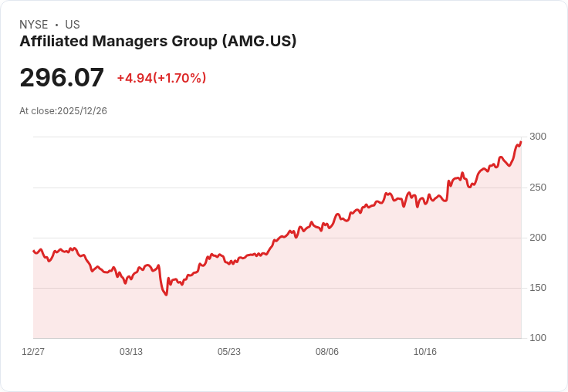Click the starting point of the price line
The image size is (568, 392).
[x=34, y=251]
